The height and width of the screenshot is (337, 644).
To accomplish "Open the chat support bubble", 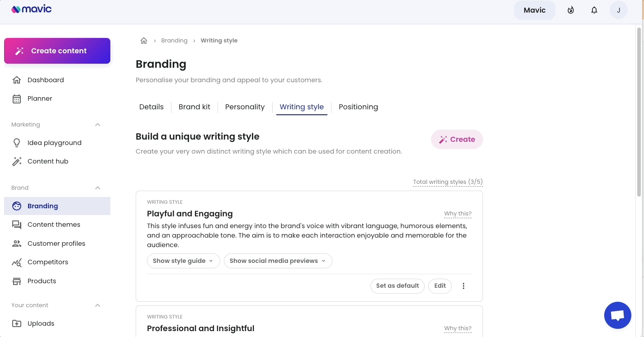I will pos(618,315).
